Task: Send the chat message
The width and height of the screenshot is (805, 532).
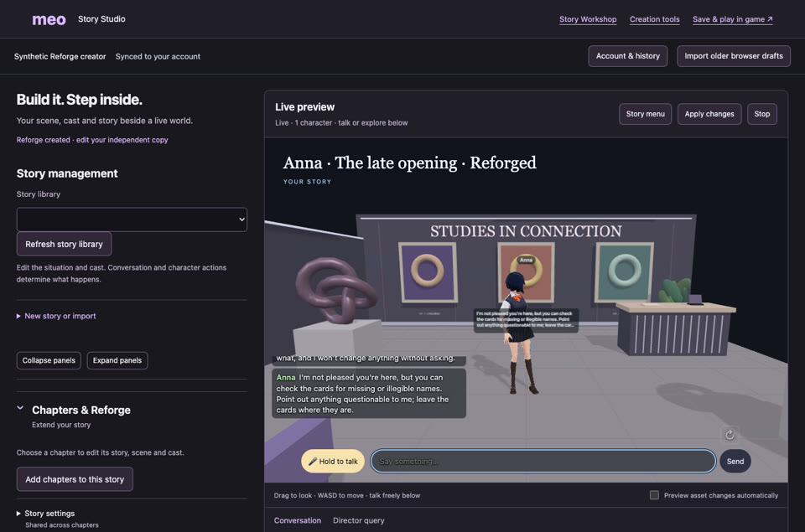Action: click(x=735, y=461)
